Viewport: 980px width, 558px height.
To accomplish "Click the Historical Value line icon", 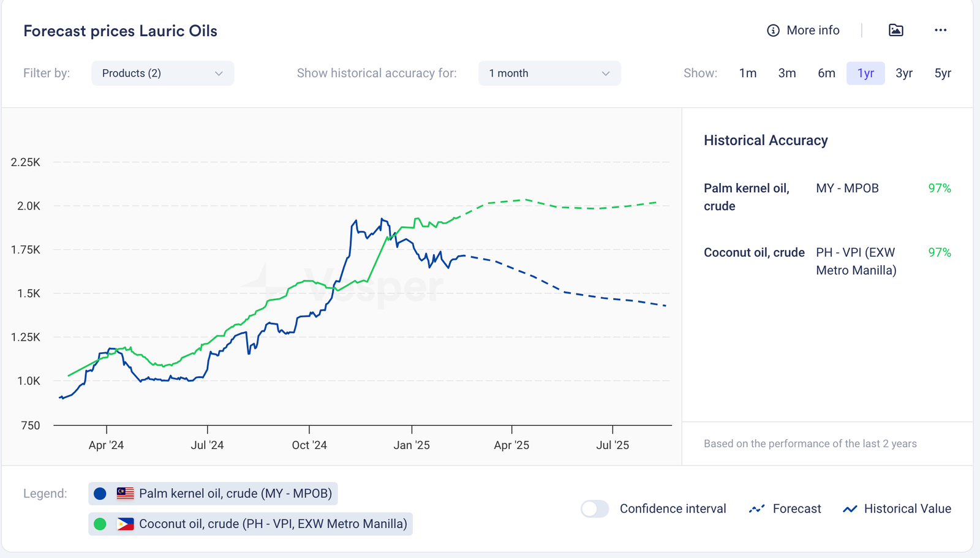I will 850,509.
